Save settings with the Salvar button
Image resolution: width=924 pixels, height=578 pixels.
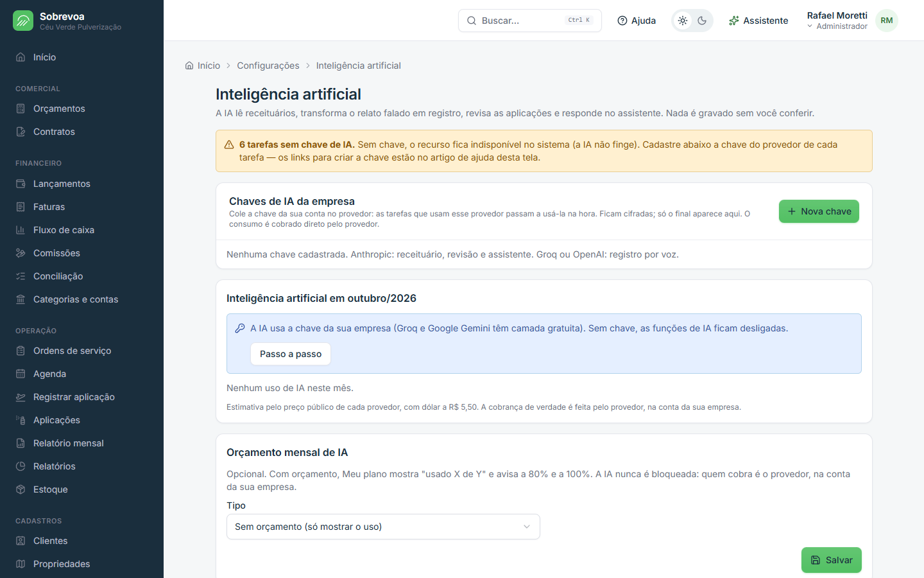tap(832, 560)
